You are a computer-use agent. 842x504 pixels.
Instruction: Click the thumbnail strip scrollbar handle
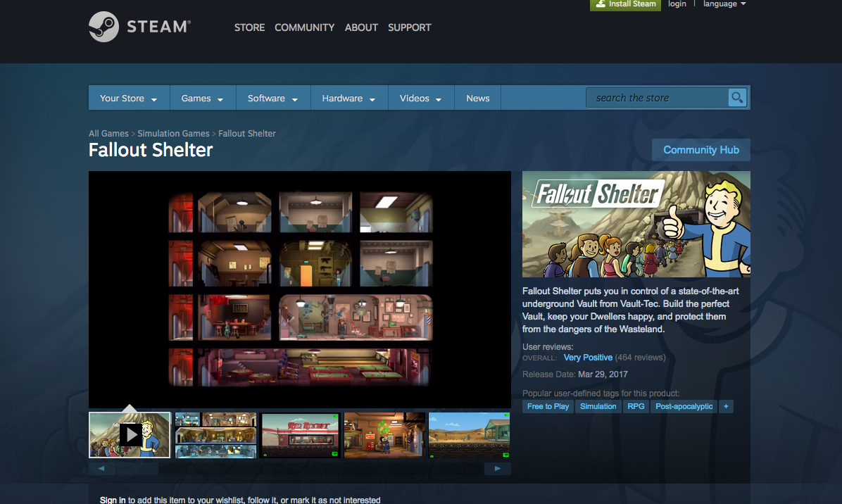[137, 469]
